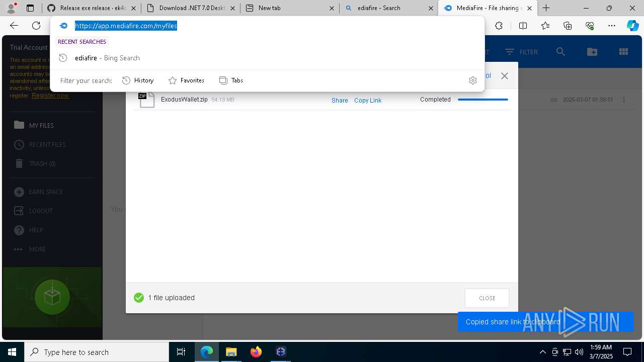Open the purple app icon beside Firefox on taskbar
Image resolution: width=644 pixels, height=362 pixels.
[x=281, y=352]
